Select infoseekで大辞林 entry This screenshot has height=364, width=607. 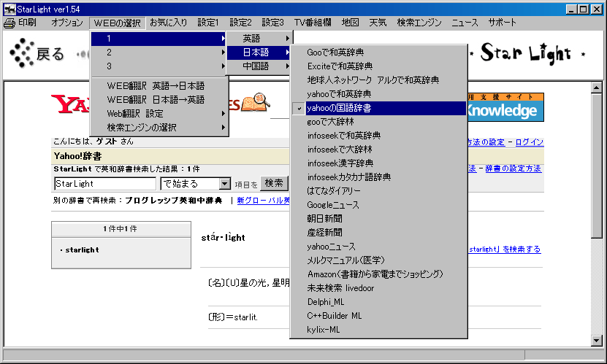pos(378,150)
